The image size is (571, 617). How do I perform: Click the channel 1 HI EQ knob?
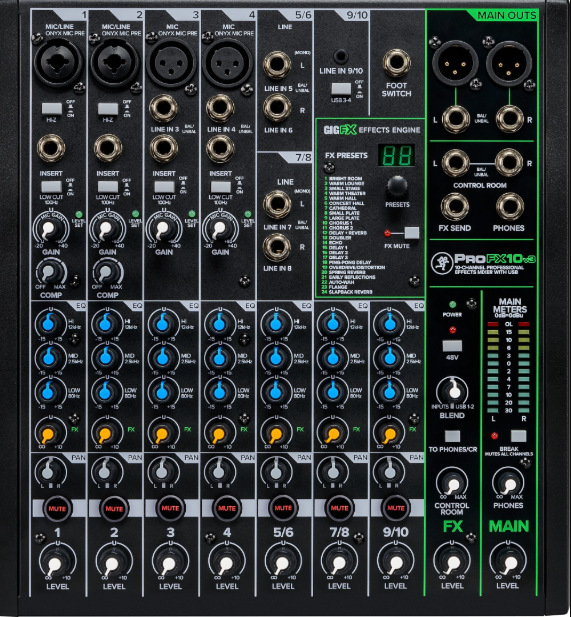(49, 323)
